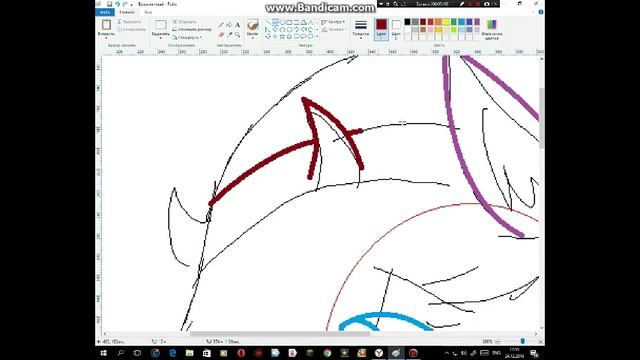This screenshot has height=360, width=640.
Task: Open the line Thickness dropdown
Action: tap(361, 29)
